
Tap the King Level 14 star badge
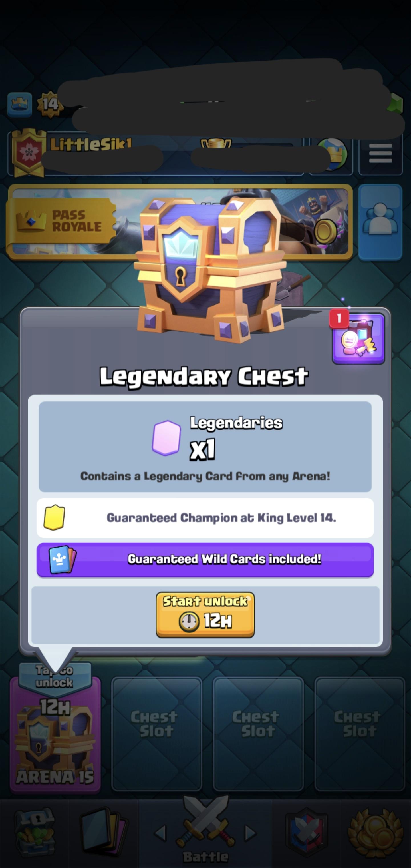tap(50, 105)
